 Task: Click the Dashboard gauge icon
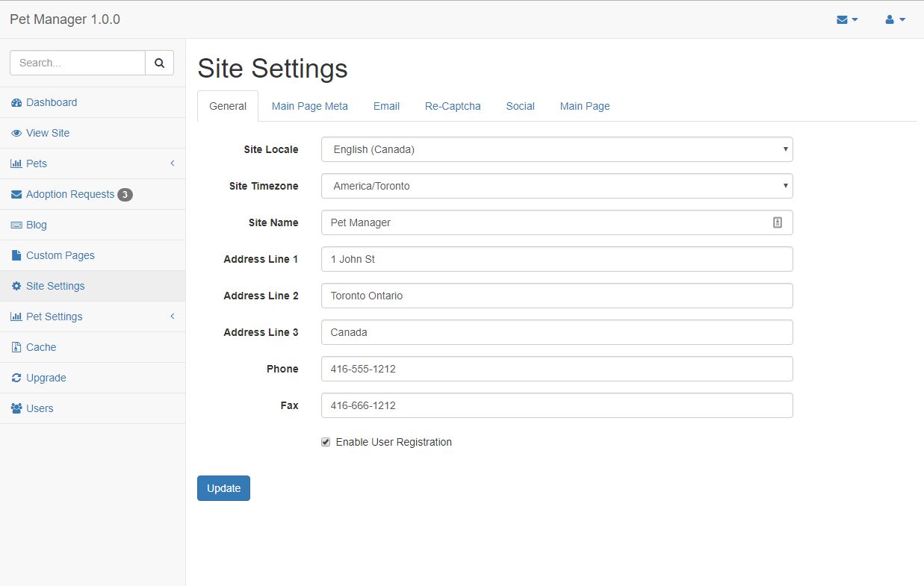tap(16, 102)
